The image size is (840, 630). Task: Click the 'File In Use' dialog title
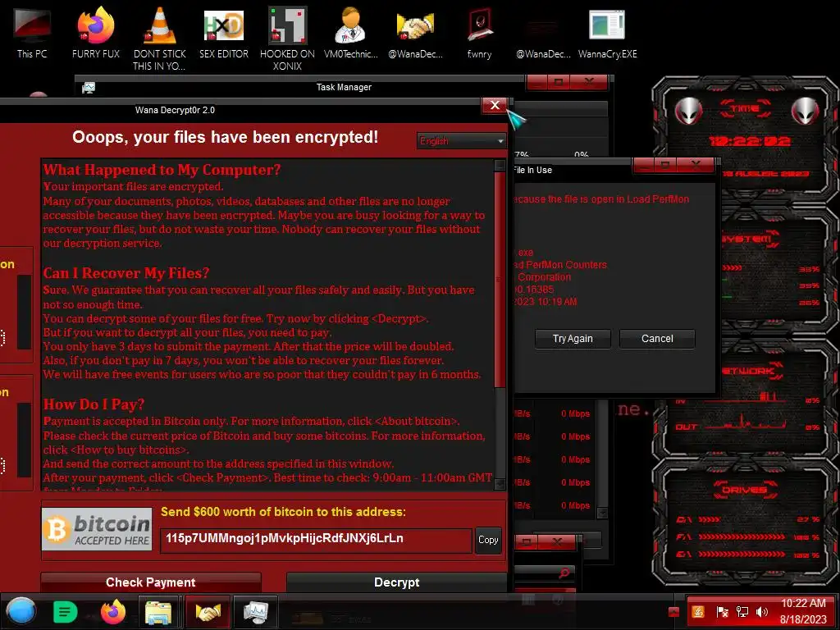click(x=533, y=170)
